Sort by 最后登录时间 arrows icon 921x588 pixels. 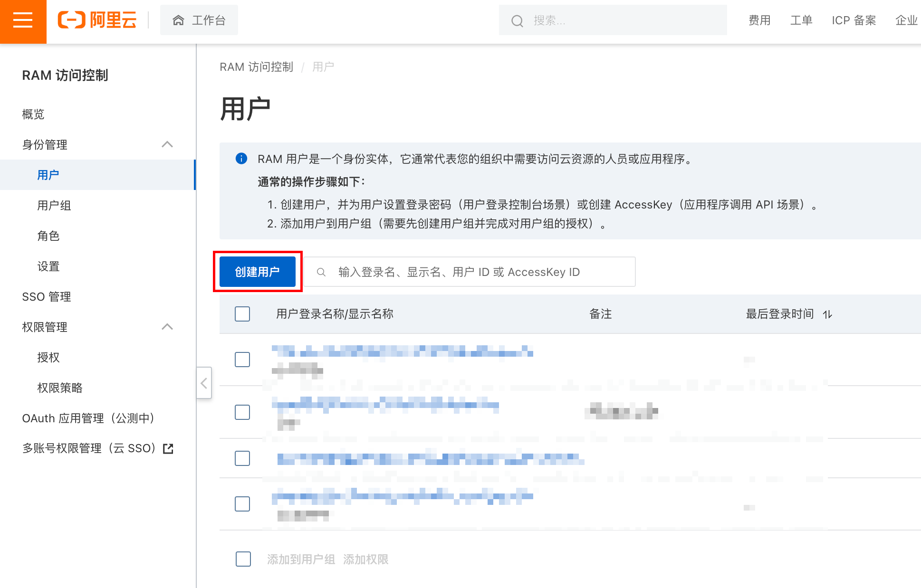827,314
